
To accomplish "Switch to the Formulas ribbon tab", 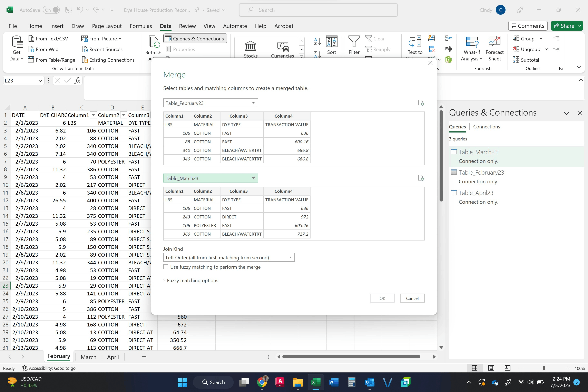I will point(141,26).
